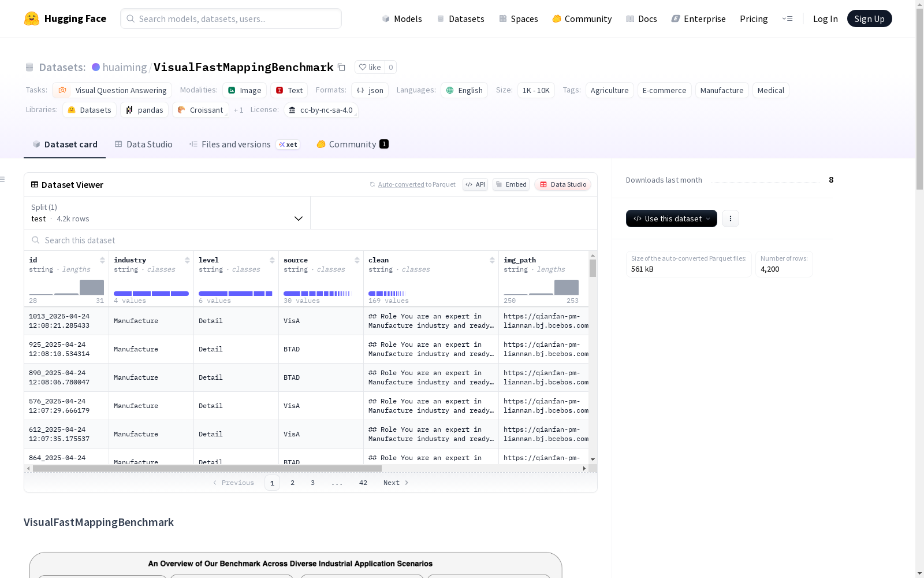Open Community in the top navigation
The width and height of the screenshot is (924, 578).
pos(582,18)
